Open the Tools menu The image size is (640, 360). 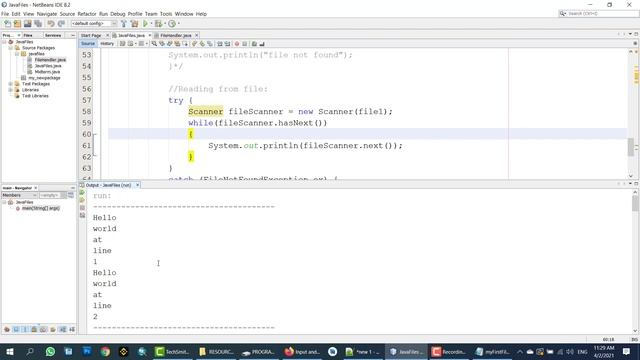tap(166, 14)
